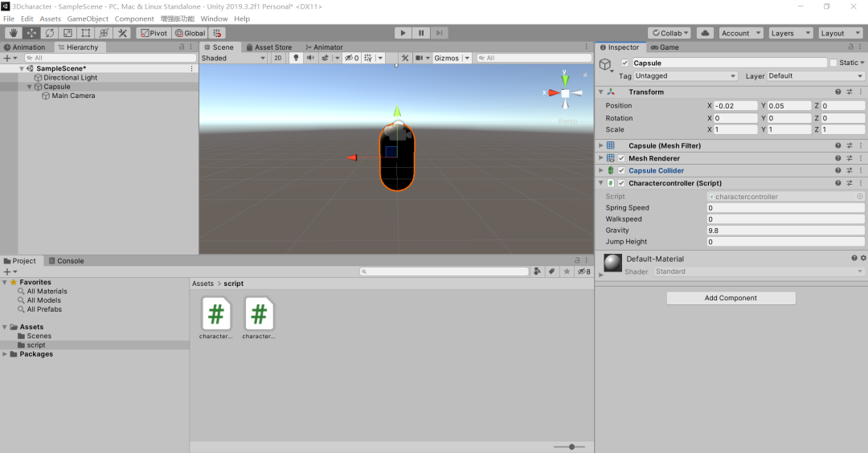Disable the Capsule Collider checkbox
Viewport: 868px width, 453px height.
[621, 171]
